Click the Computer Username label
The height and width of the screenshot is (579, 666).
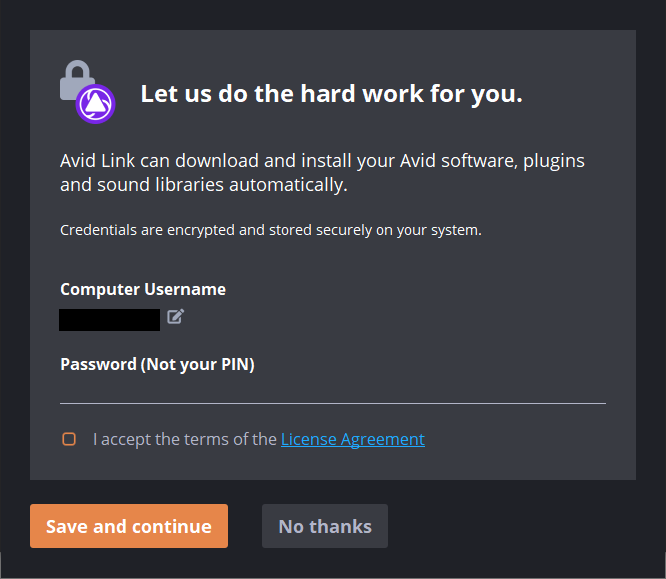point(143,289)
